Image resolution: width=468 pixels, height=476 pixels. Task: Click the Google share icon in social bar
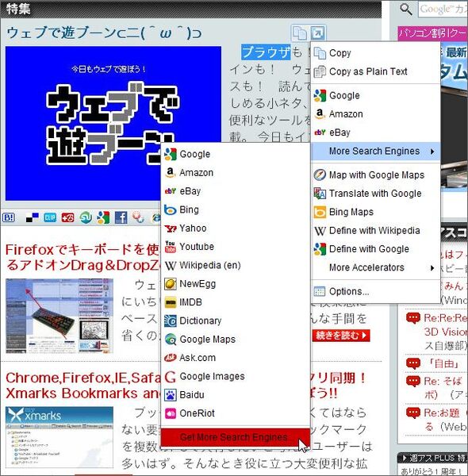103,217
